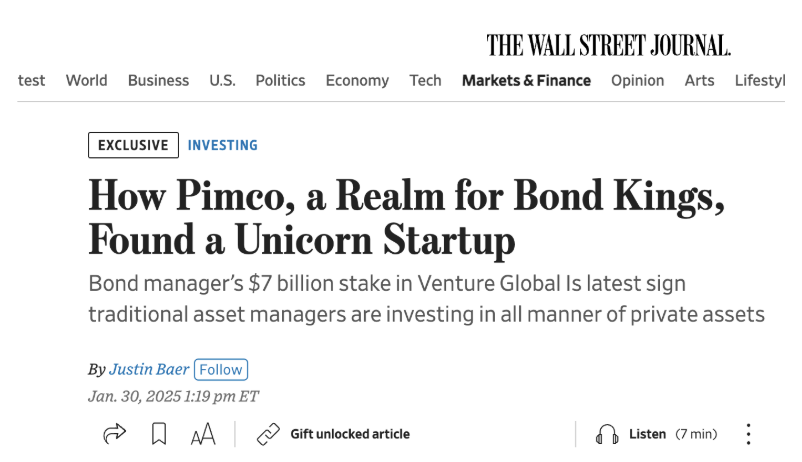The image size is (802, 462).
Task: Go to the Business section
Action: [x=158, y=81]
